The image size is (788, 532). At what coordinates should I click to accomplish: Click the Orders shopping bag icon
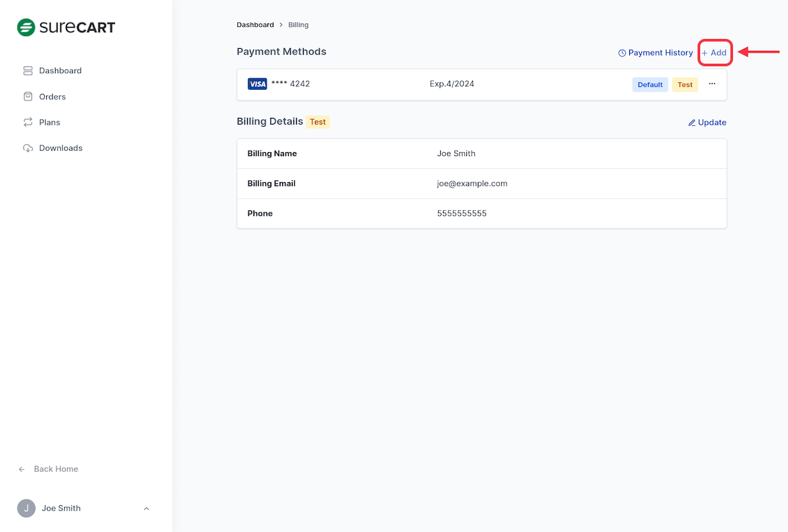point(27,96)
